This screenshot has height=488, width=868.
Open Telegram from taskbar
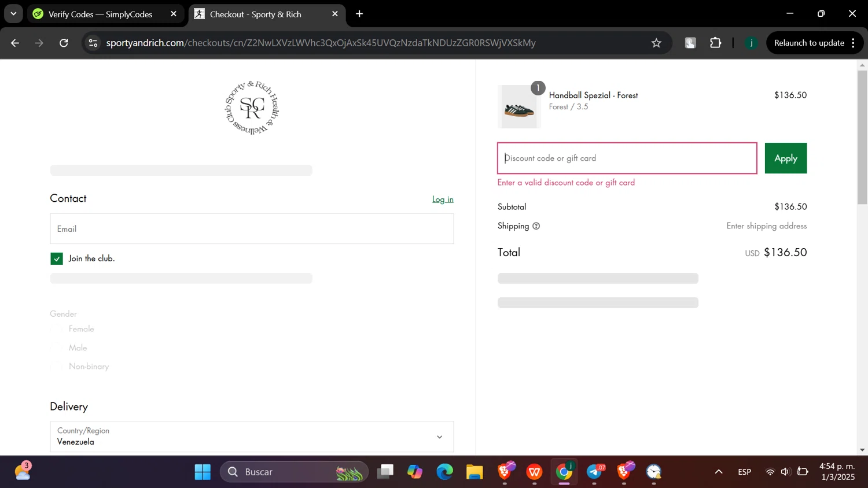click(x=594, y=472)
